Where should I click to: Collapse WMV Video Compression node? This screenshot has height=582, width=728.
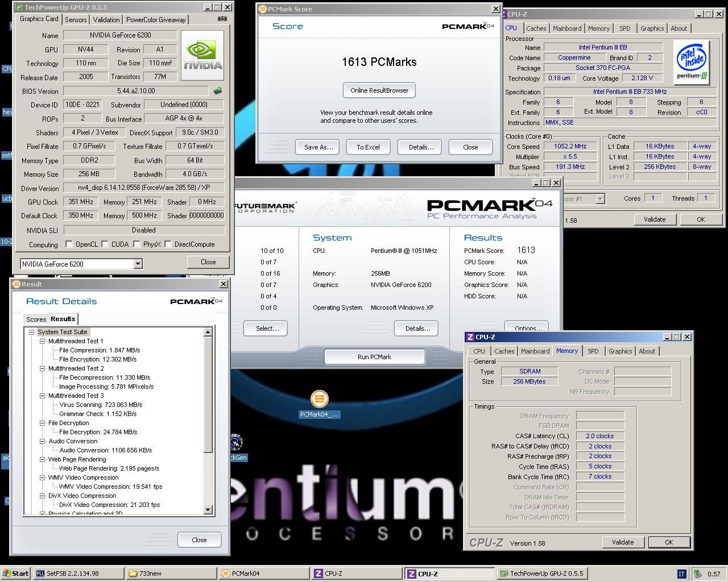click(43, 477)
